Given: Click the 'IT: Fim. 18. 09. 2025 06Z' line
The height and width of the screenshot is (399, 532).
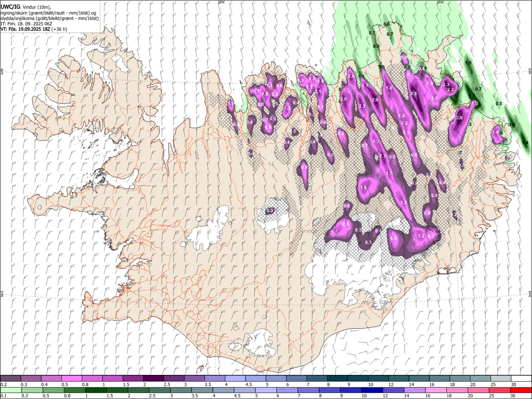Looking at the screenshot, I should click(26, 24).
